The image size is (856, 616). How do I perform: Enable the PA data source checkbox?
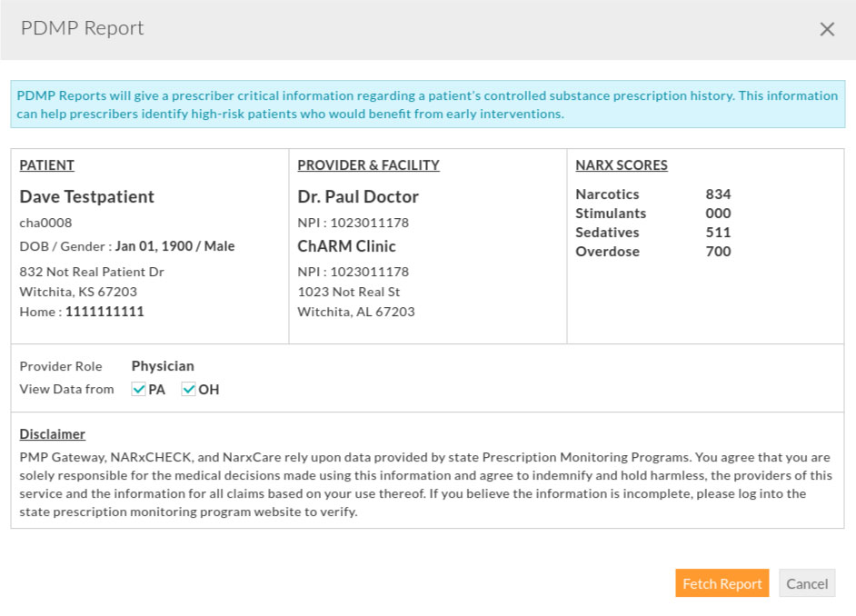pyautogui.click(x=138, y=389)
